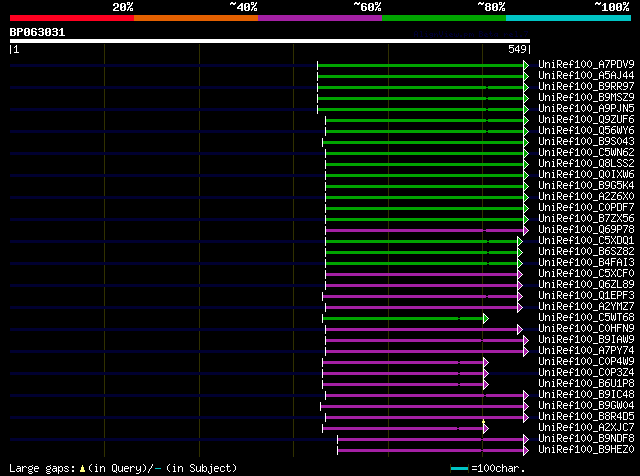The width and height of the screenshot is (640, 476).
Task: Select the UniRef100_C5XCF0 label
Action: click(586, 274)
